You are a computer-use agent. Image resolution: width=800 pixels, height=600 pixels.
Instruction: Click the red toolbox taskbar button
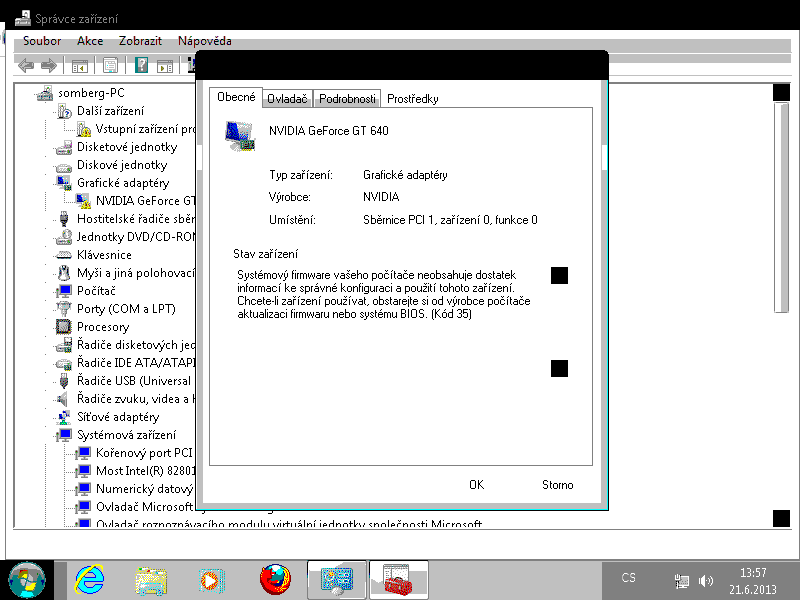[398, 580]
